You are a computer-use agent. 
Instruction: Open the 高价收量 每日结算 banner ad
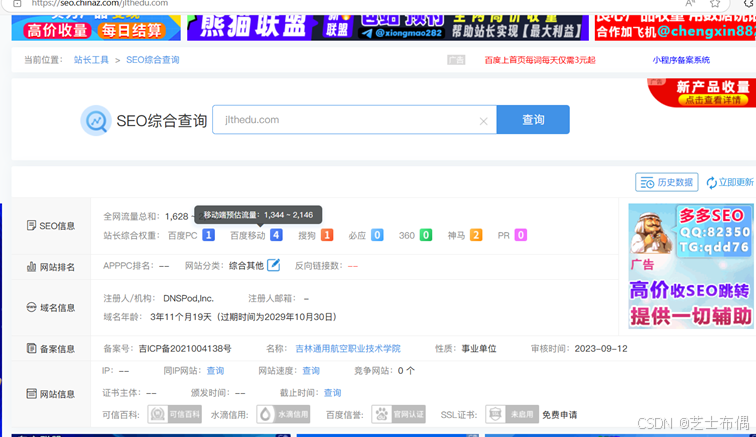coord(96,27)
